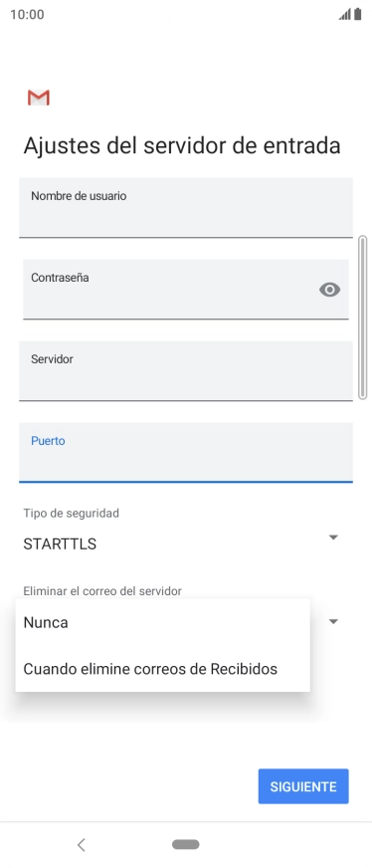The image size is (372, 868).
Task: Tap the home pill button
Action: [x=186, y=844]
